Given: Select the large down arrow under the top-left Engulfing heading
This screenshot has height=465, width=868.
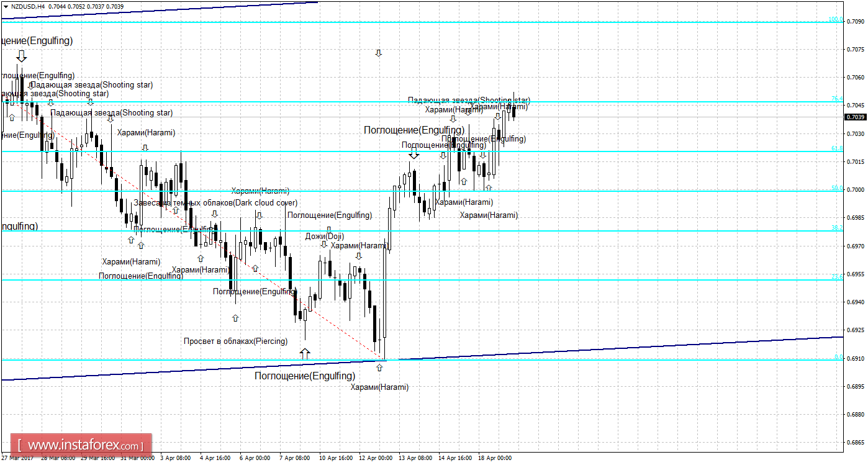Looking at the screenshot, I should click(x=22, y=56).
